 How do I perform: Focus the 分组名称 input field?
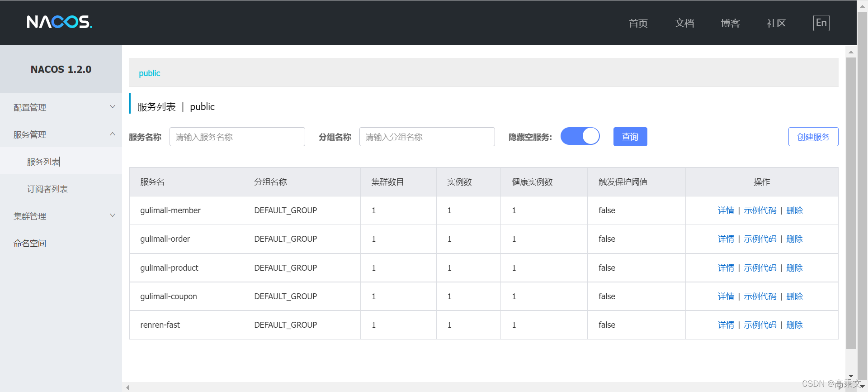click(427, 137)
